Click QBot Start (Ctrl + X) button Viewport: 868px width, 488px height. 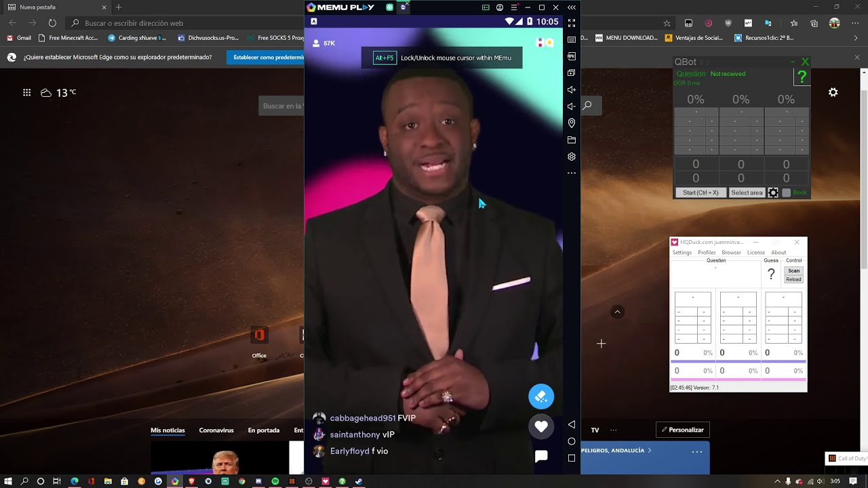coord(701,192)
